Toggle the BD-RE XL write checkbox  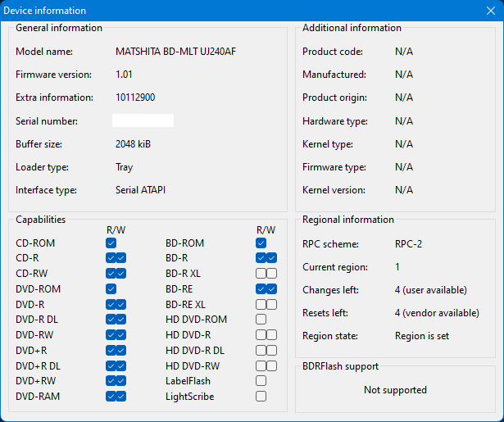[271, 304]
